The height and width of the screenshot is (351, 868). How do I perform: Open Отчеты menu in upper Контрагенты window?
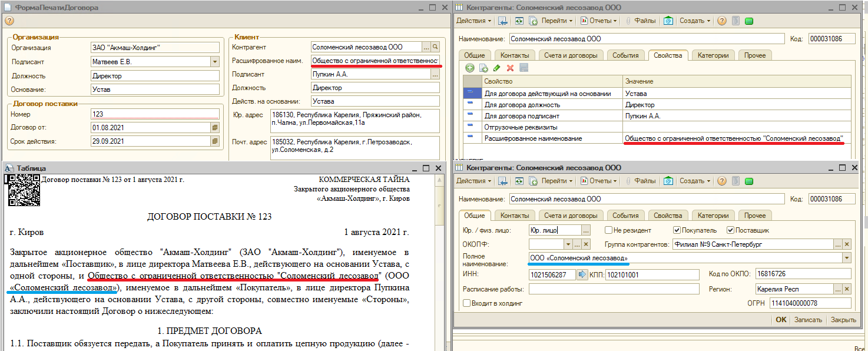599,21
